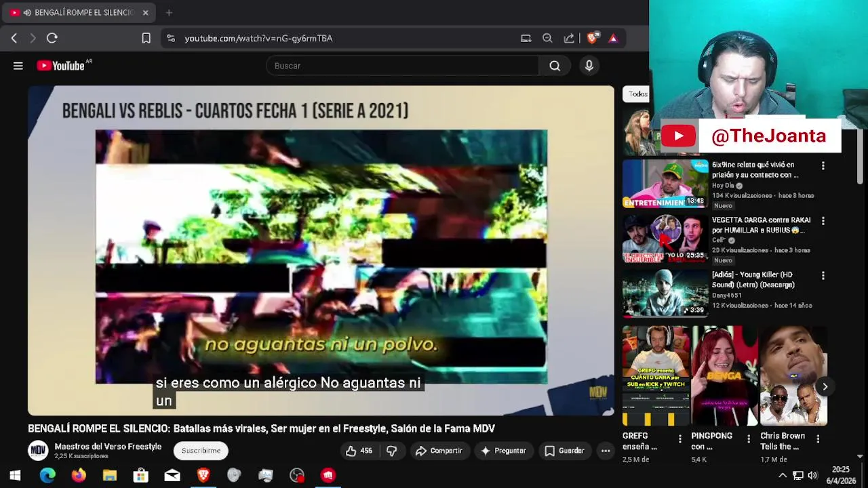Open options menu for GREFG enseña short
Screen dimensions: 868x488
(x=679, y=439)
